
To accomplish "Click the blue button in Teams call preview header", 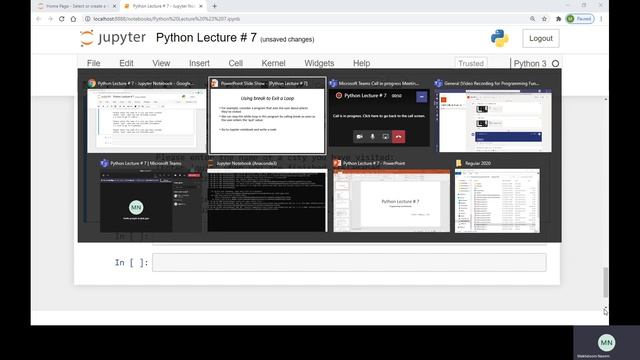I will [x=422, y=96].
